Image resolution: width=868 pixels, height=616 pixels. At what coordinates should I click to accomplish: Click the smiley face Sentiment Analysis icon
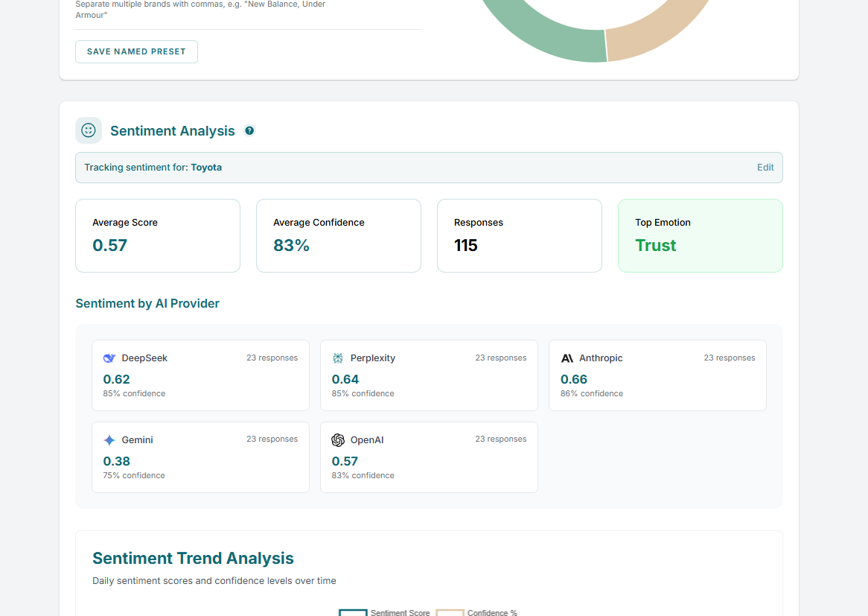[89, 130]
